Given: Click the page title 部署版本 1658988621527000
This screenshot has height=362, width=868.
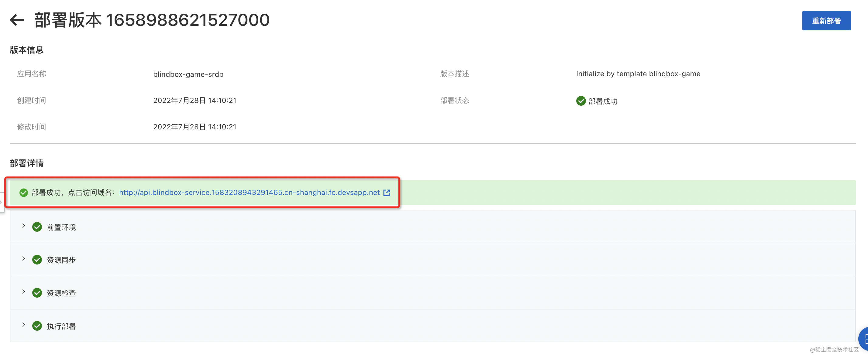Looking at the screenshot, I should point(152,20).
